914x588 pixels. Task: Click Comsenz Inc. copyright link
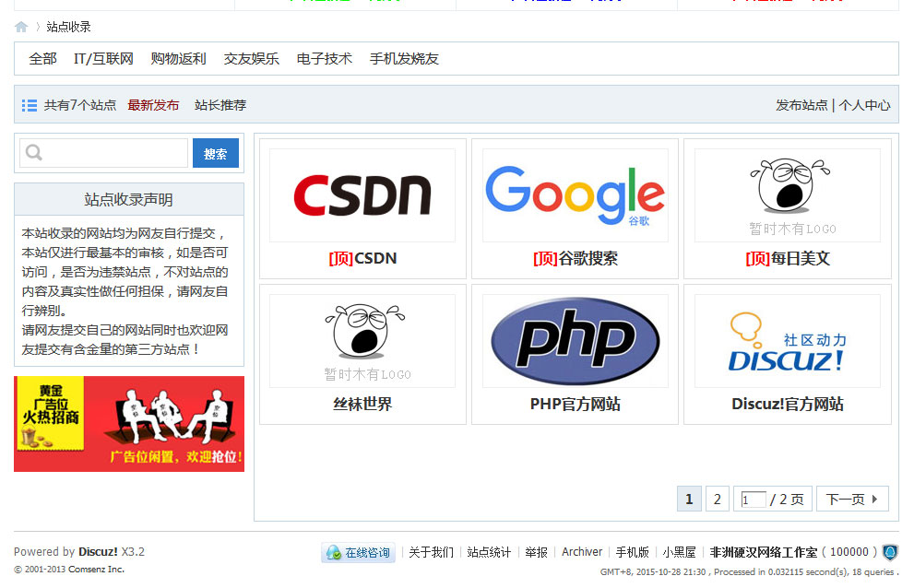tap(96, 570)
